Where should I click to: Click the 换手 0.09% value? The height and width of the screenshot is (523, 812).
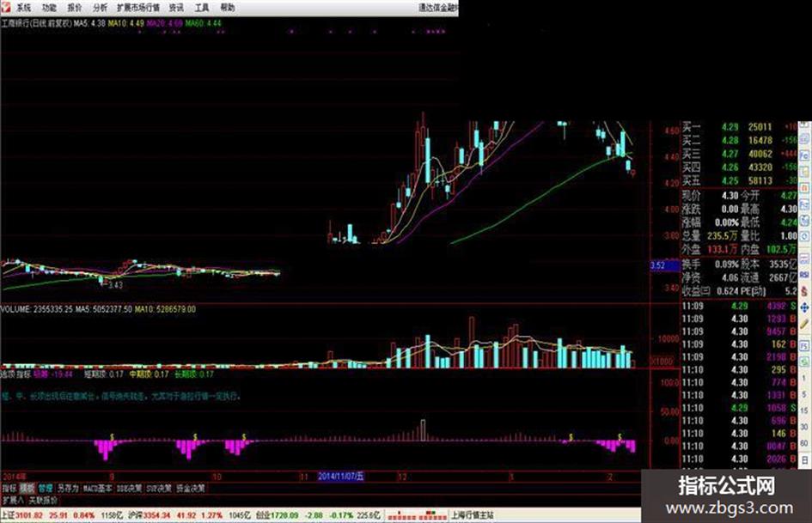click(726, 265)
